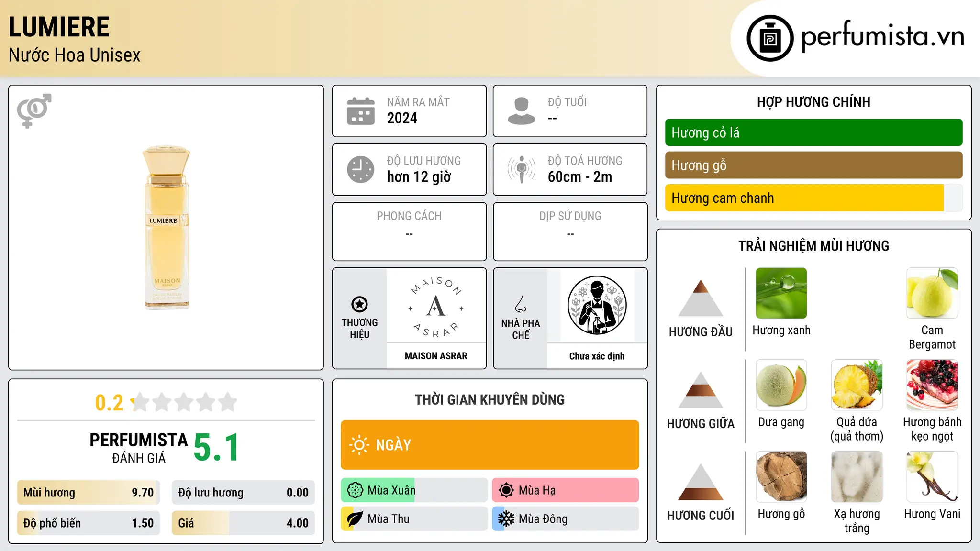Open the MAISON ASRAR brand name

[436, 356]
